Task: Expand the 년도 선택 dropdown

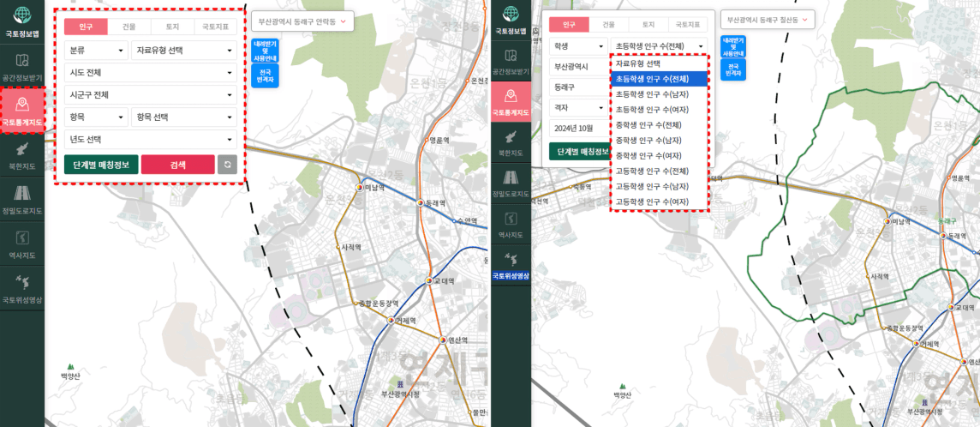Action: [x=150, y=140]
